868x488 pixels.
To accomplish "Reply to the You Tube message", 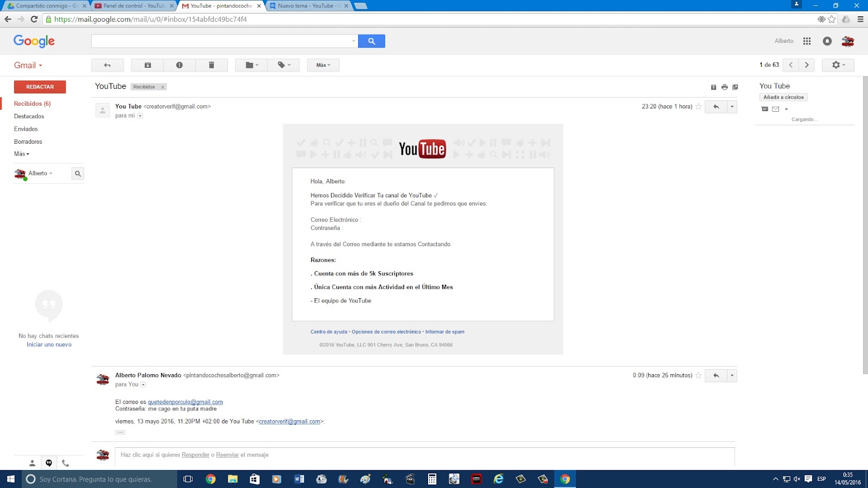I will [716, 107].
